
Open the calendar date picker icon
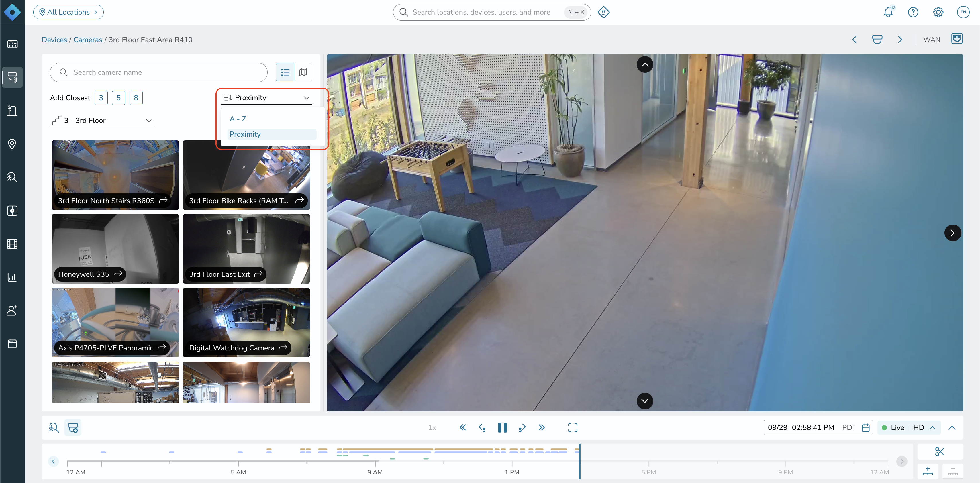click(865, 427)
